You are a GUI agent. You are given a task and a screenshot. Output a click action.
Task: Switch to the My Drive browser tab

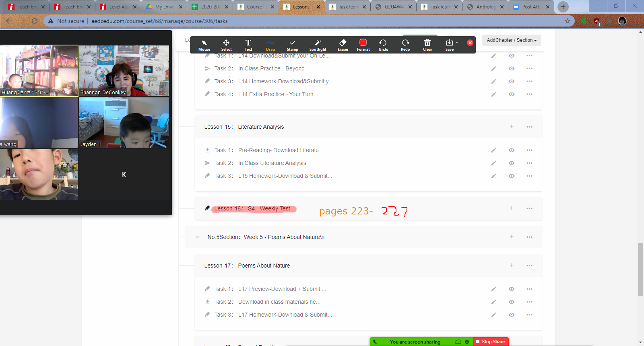pyautogui.click(x=164, y=7)
